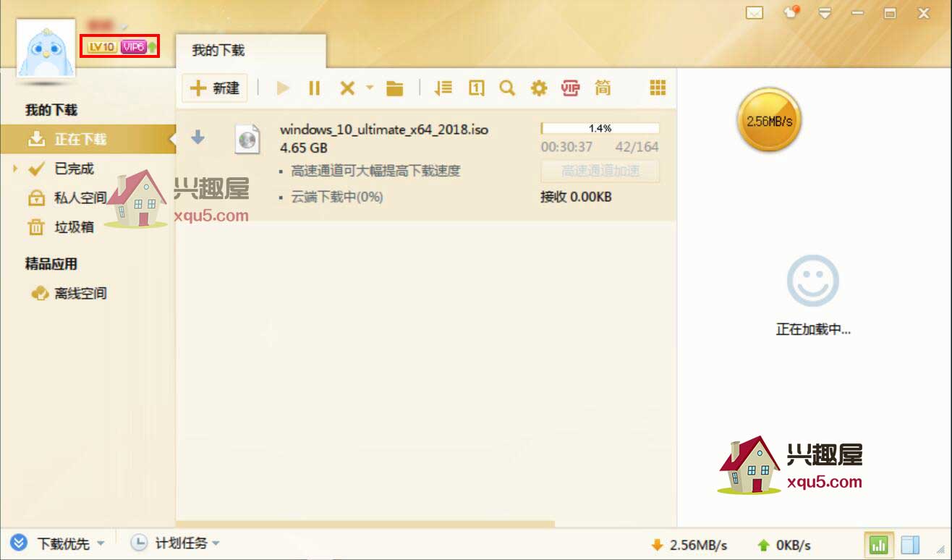952x560 pixels.
Task: Click the download speed 2.56MB/s status
Action: tap(689, 545)
